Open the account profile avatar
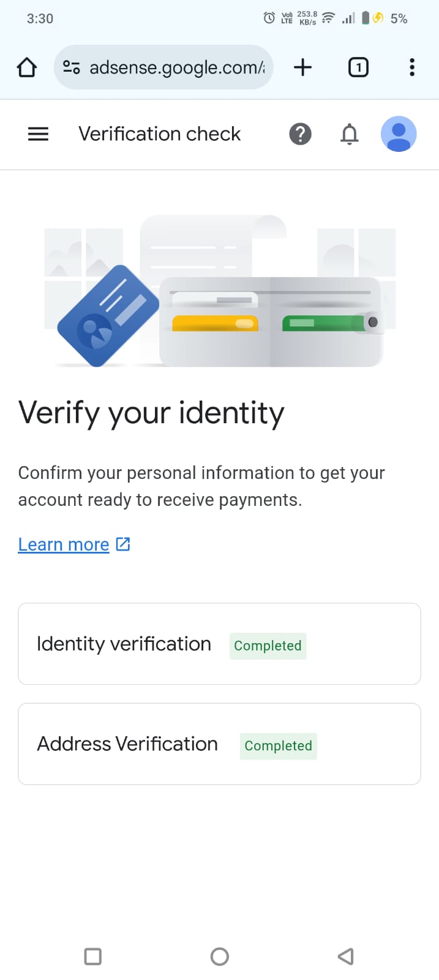The image size is (439, 980). click(399, 134)
